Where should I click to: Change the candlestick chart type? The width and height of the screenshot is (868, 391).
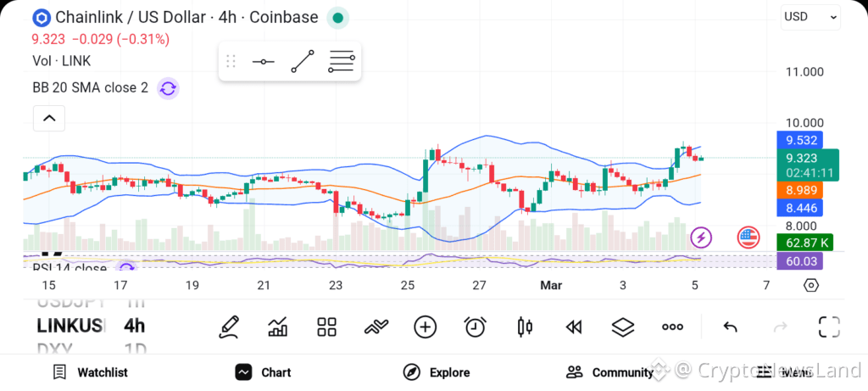pos(525,327)
